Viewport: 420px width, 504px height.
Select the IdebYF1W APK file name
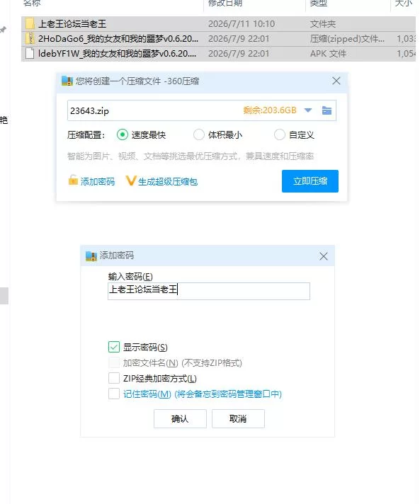pos(117,53)
